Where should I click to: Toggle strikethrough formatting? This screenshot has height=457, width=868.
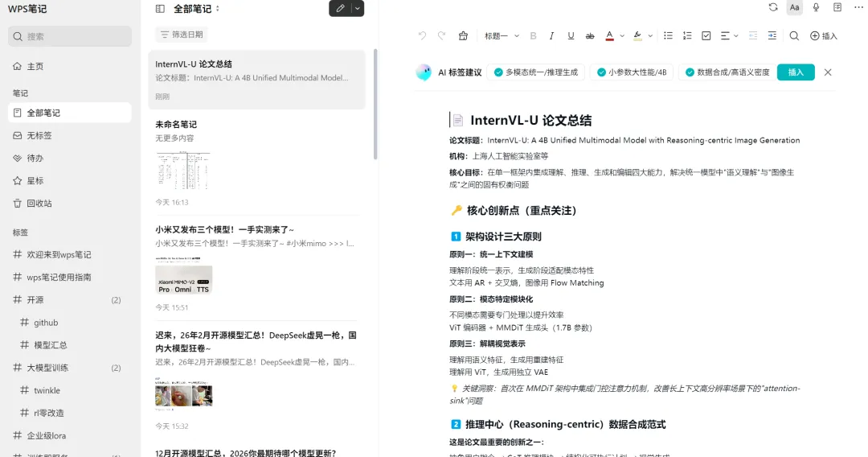(x=590, y=36)
